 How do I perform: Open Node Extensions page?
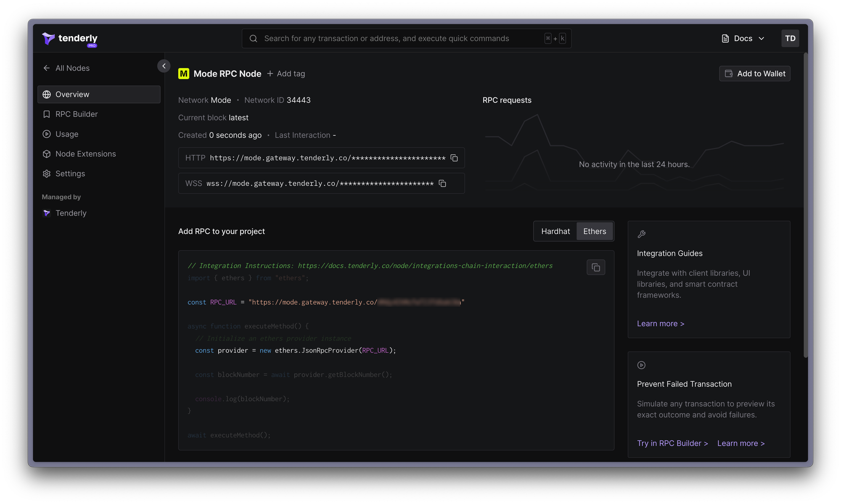[x=85, y=154]
